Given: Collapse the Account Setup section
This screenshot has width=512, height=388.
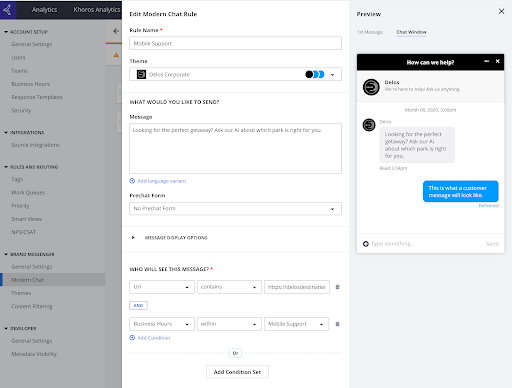Looking at the screenshot, I should [6, 32].
